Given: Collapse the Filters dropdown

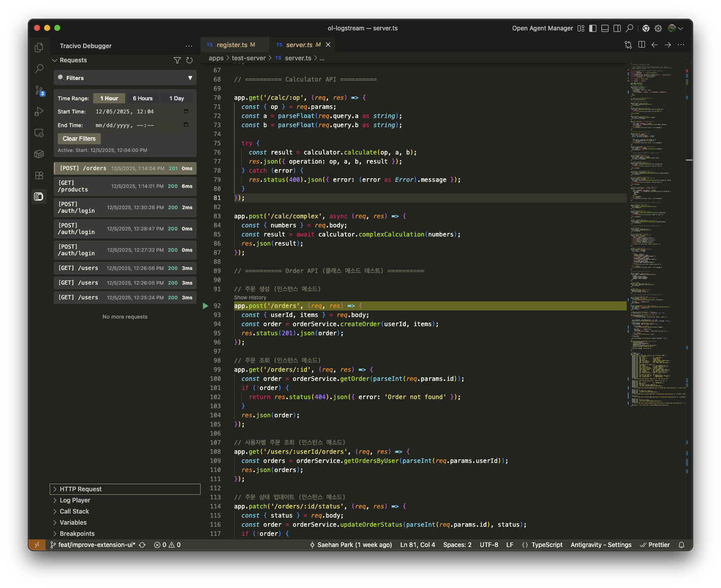Looking at the screenshot, I should (x=190, y=78).
